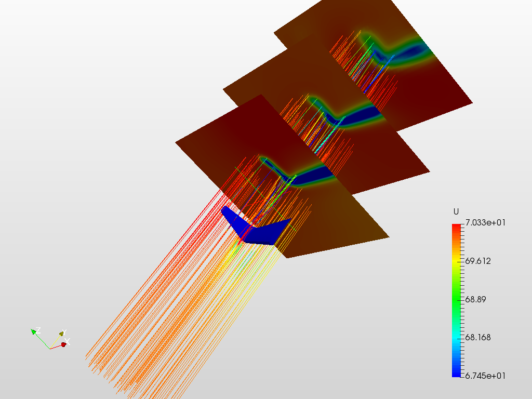Click the yellow Y axis arrow
The image size is (532, 399).
click(61, 334)
